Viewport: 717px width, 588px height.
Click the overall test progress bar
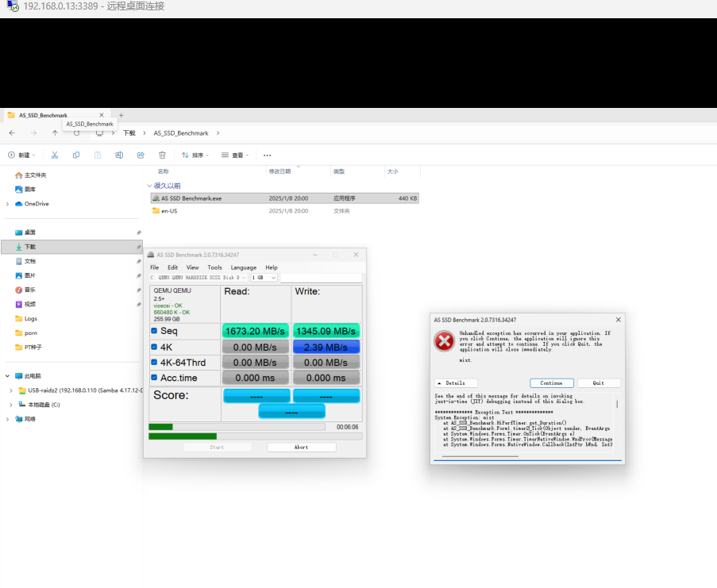click(x=256, y=436)
